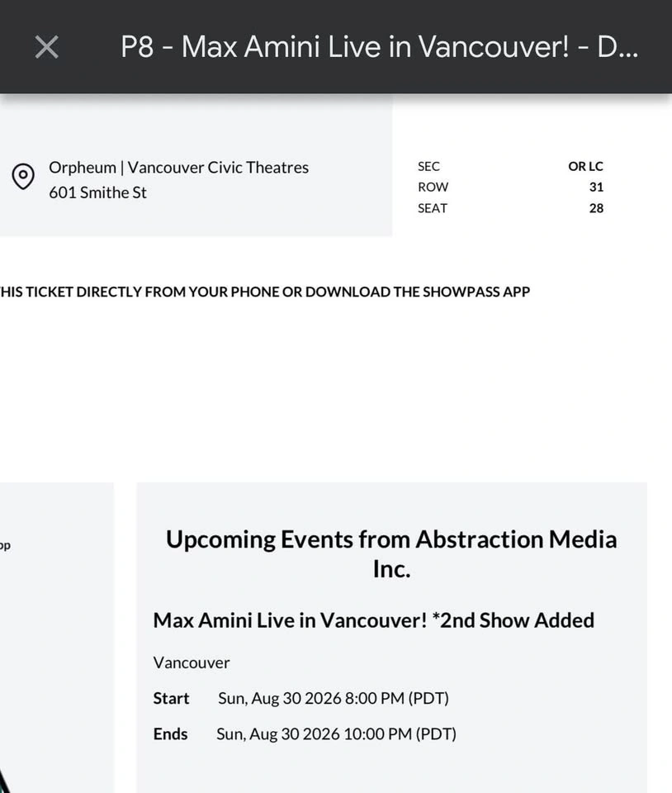Select seat number 28

click(x=596, y=208)
